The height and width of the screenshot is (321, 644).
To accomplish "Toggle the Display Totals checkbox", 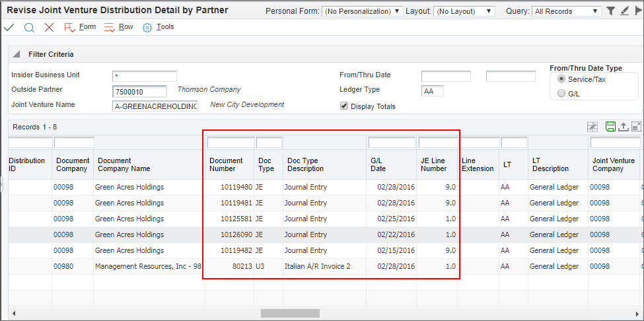I will click(x=344, y=106).
